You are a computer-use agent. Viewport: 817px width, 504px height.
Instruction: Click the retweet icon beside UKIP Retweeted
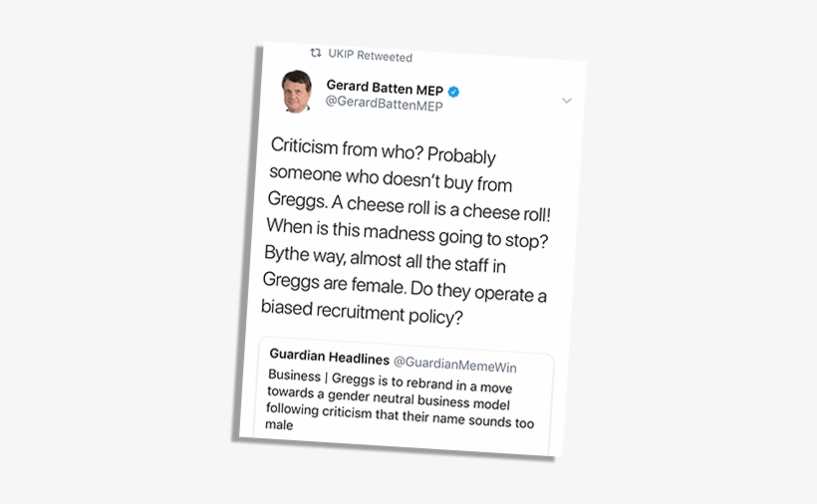click(x=316, y=54)
